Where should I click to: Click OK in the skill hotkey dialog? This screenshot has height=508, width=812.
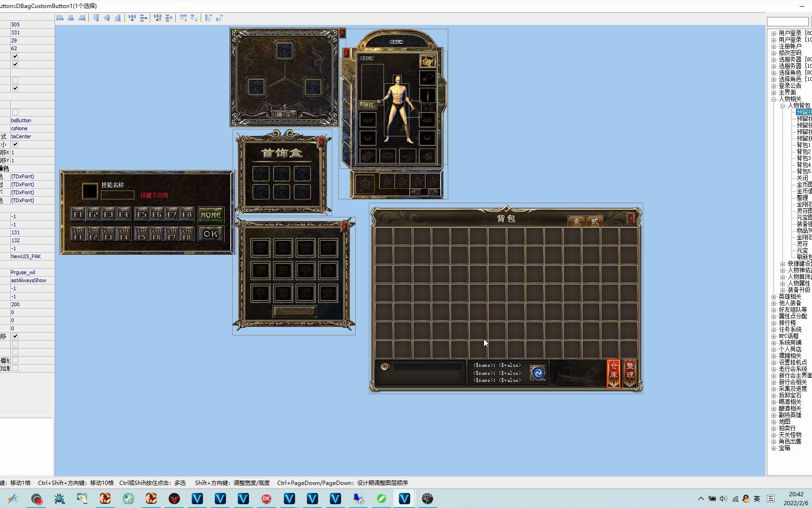click(211, 234)
